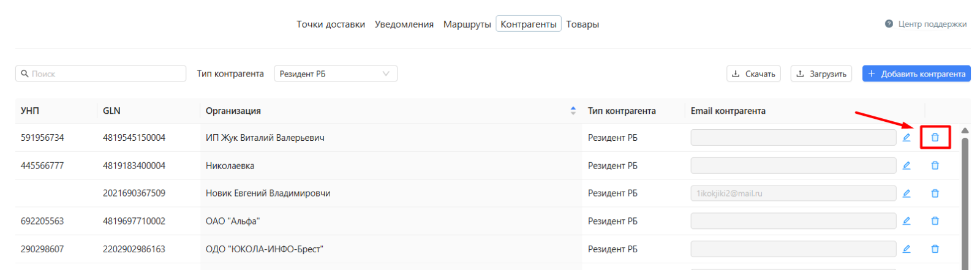Open the Центр поддержки help link
Viewport: 980px width, 270px height.
pos(925,24)
